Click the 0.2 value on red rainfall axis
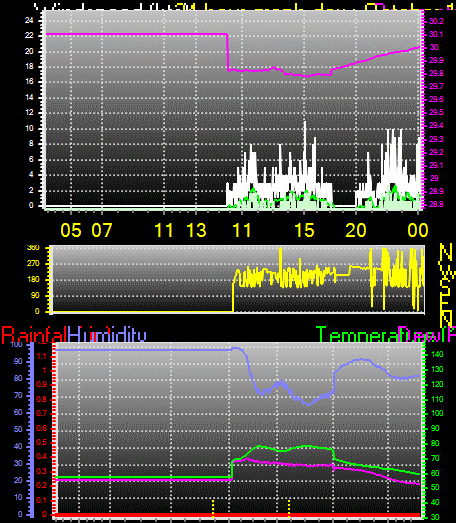 tap(42, 485)
